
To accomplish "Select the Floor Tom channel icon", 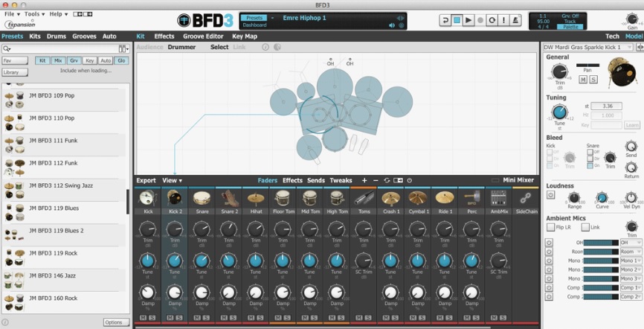I will point(283,198).
